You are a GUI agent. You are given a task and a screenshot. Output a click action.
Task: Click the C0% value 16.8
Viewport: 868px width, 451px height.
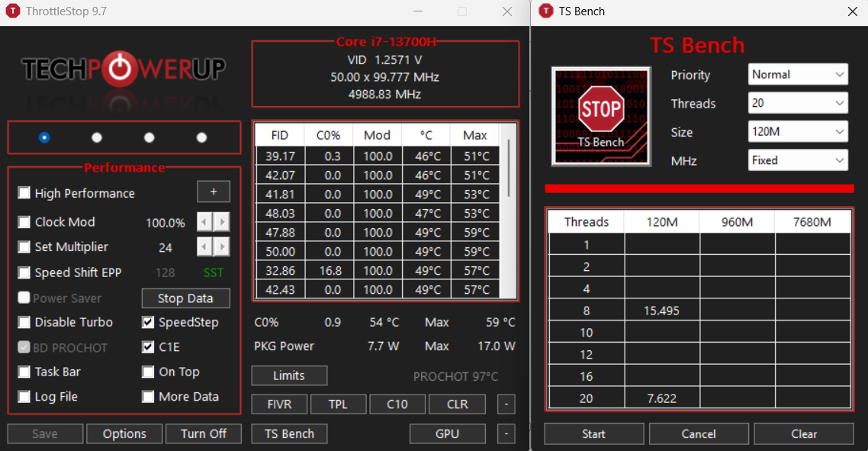(330, 271)
